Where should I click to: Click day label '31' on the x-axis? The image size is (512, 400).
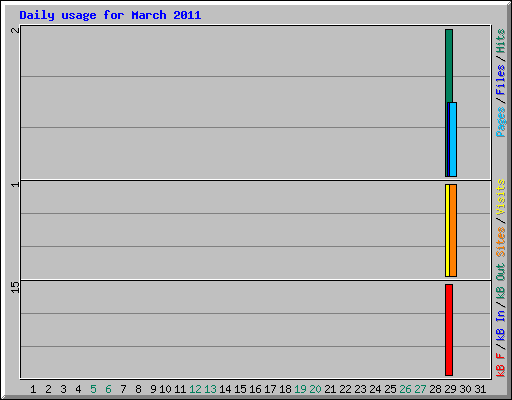point(480,389)
